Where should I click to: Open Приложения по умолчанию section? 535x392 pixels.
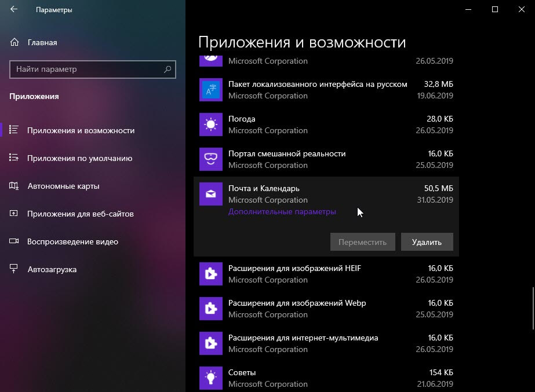(x=79, y=158)
